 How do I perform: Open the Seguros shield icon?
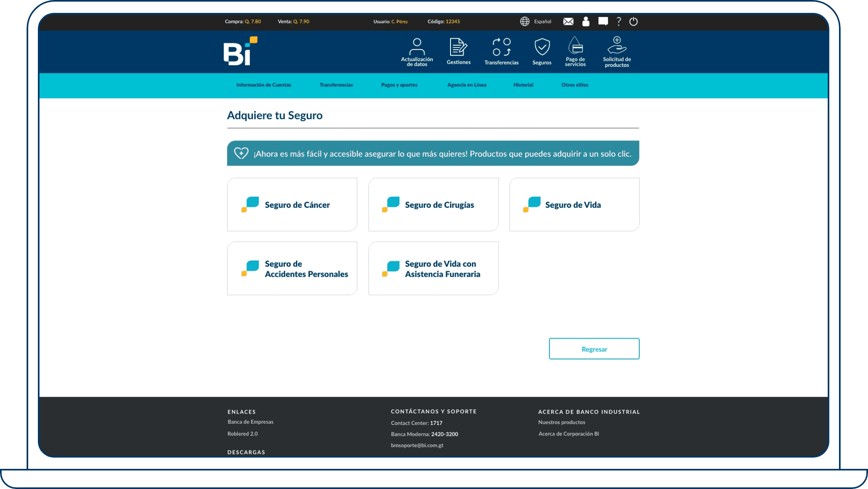(x=542, y=47)
